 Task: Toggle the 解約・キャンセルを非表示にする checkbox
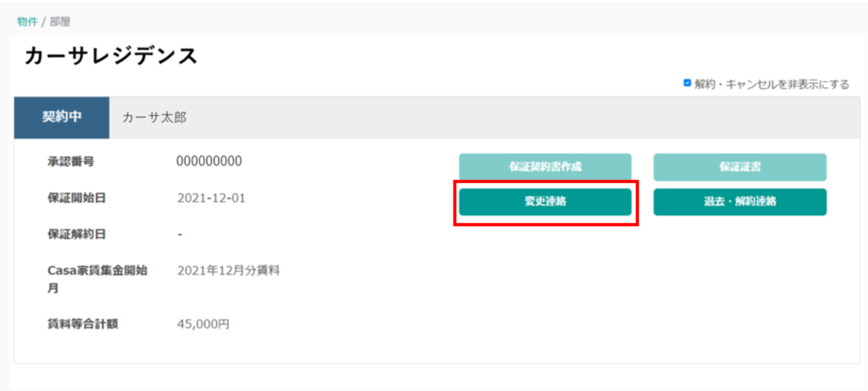687,83
